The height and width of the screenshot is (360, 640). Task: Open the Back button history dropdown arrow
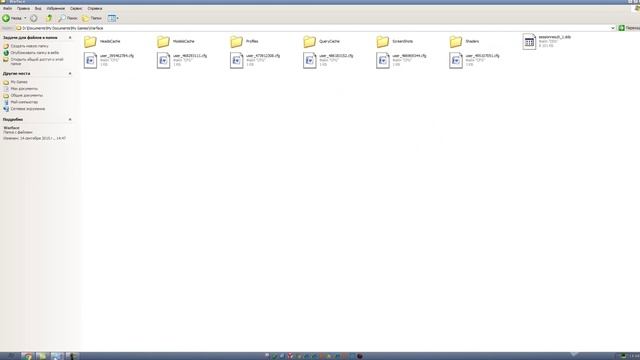click(25, 18)
